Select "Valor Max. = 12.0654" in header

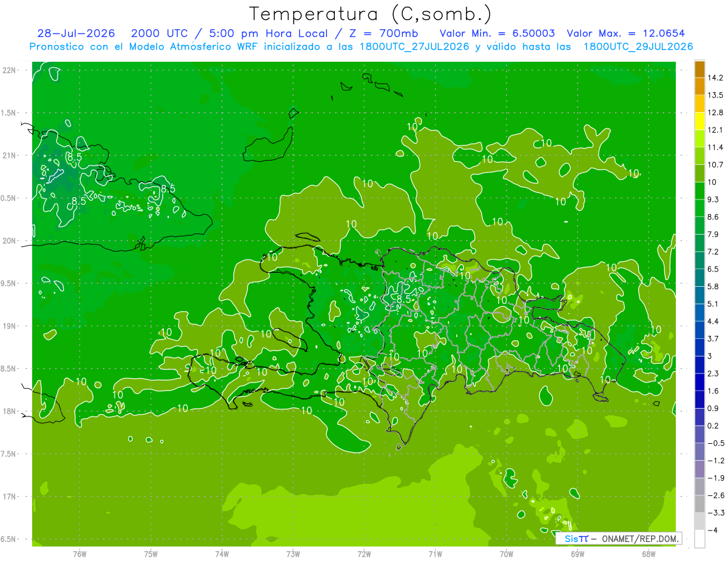tap(625, 33)
